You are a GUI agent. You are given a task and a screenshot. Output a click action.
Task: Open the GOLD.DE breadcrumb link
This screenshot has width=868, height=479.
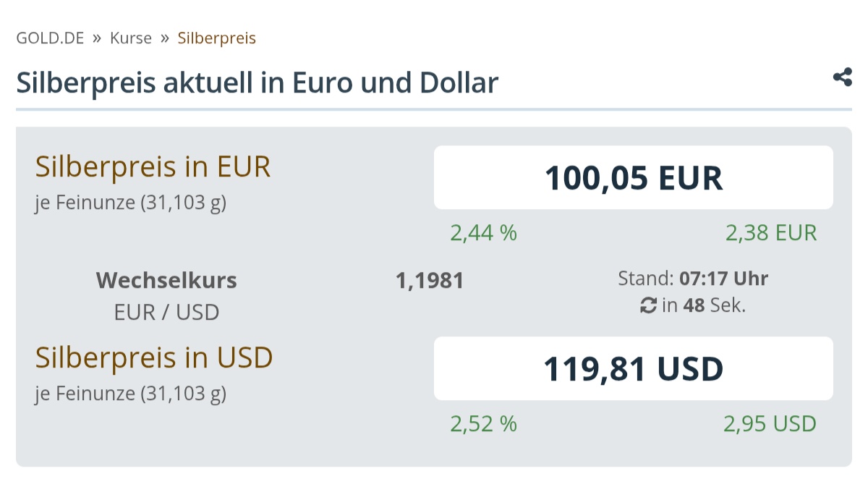click(50, 38)
